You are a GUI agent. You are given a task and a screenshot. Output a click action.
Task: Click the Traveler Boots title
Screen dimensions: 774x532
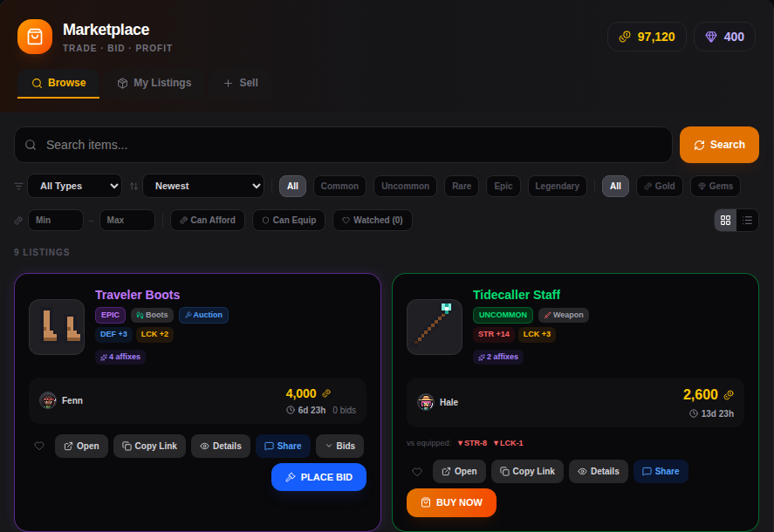coord(137,295)
